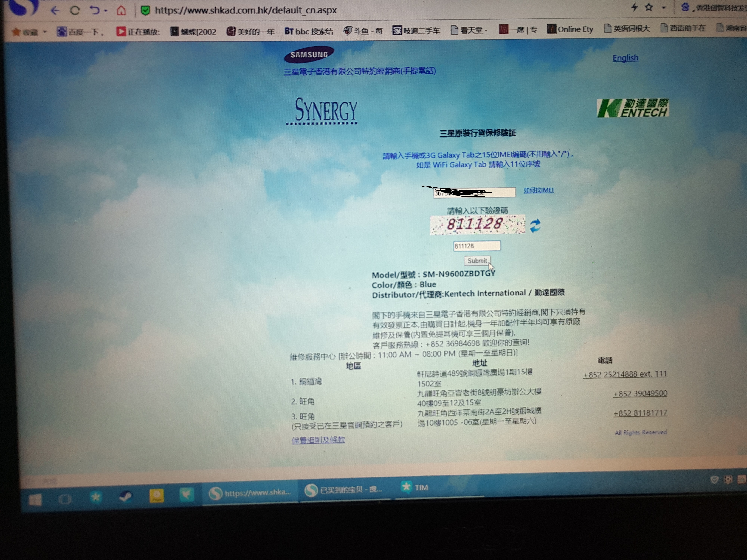Open the bbc 搜索结 bookmark

309,31
